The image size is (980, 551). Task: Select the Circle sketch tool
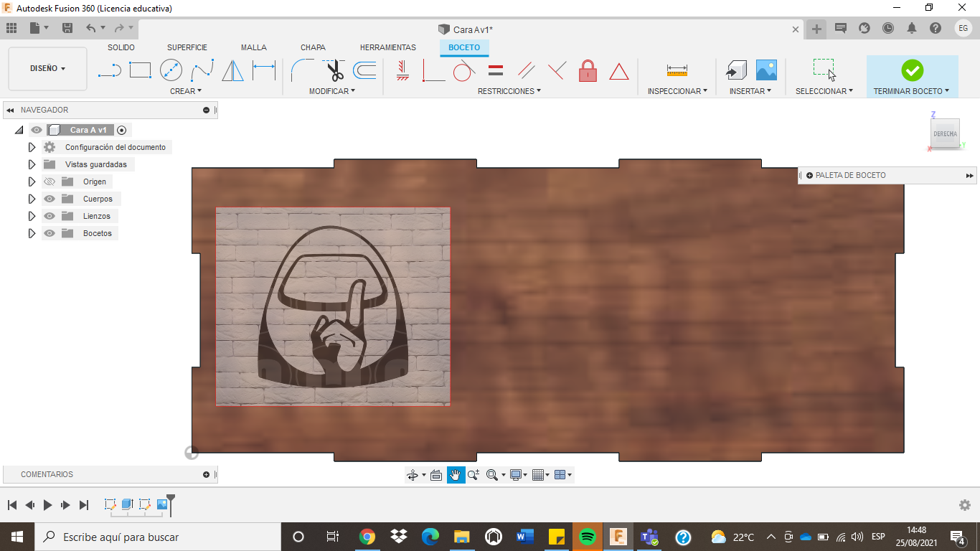tap(171, 69)
